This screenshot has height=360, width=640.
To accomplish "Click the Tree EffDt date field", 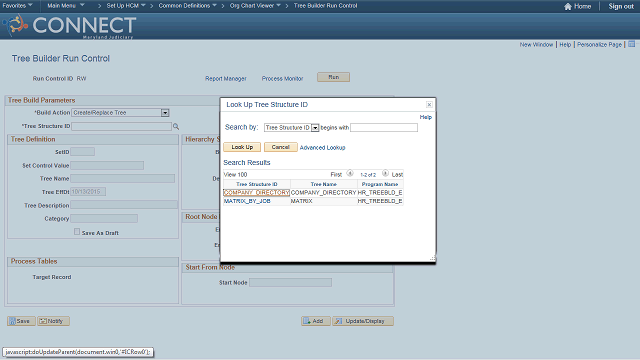I will click(88, 191).
